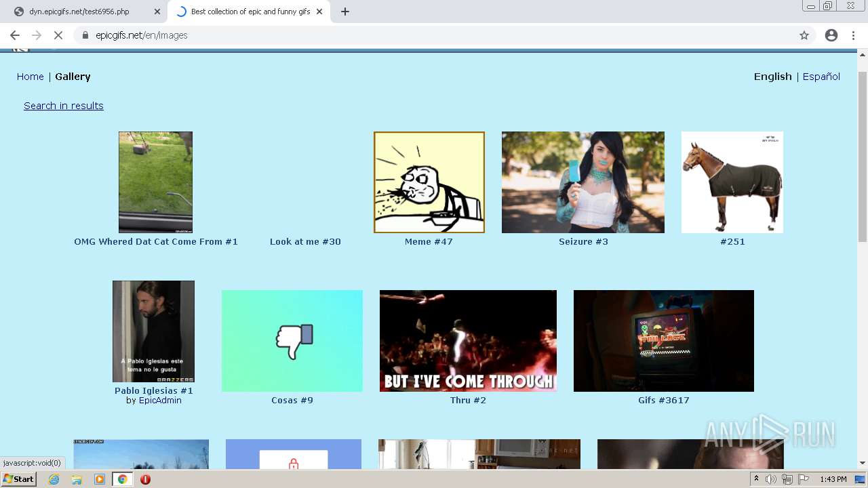Viewport: 868px width, 488px height.
Task: Open the Pablo Iglesias thumbnail
Action: click(x=153, y=331)
